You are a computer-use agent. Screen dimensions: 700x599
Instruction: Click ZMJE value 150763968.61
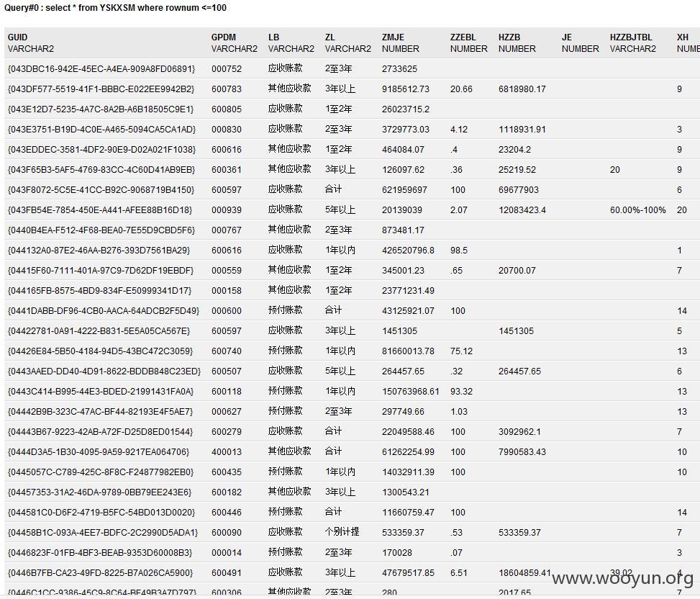coord(411,391)
